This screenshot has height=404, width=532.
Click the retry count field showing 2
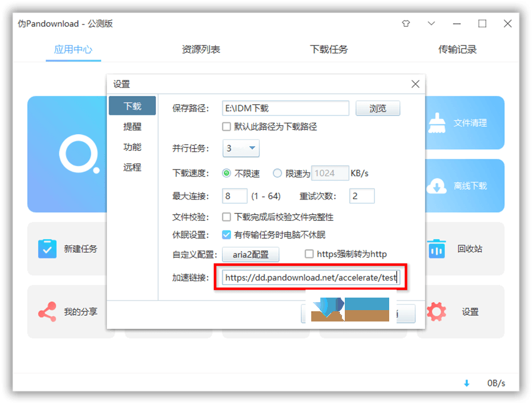pyautogui.click(x=362, y=196)
